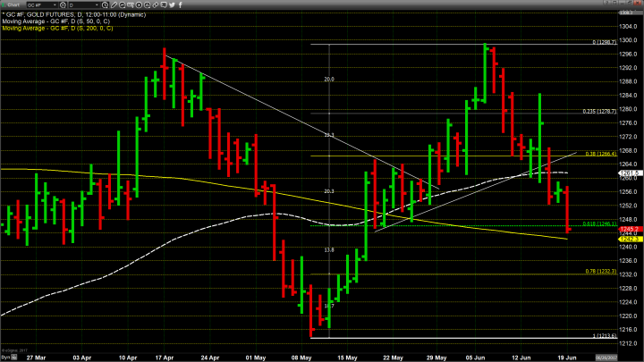Click the Fibonacci 0.618 (1246.1) level label
644x362 pixels.
tap(599, 223)
